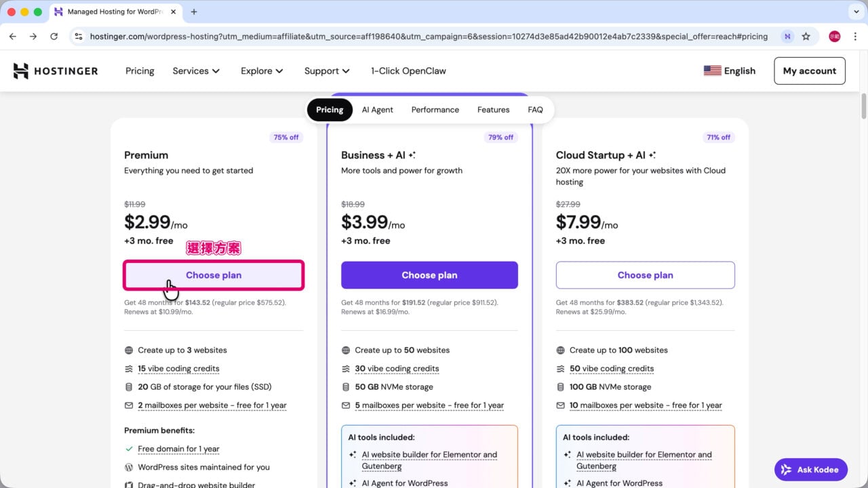Click the Ask Kodee chat icon
The image size is (868, 488).
pos(787,470)
